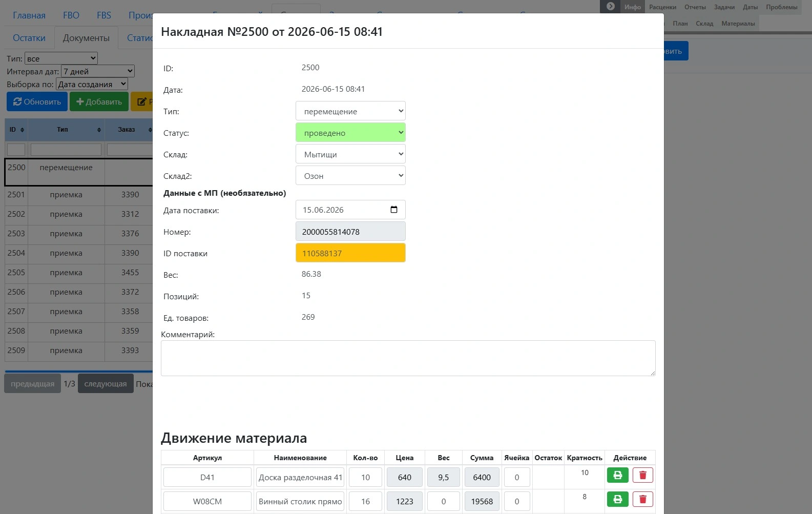
Task: Select document row 2501 приемка
Action: pyautogui.click(x=79, y=195)
